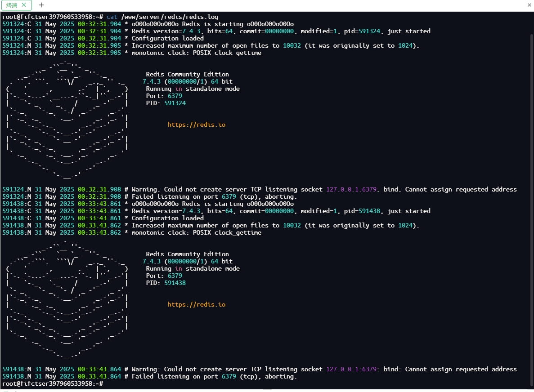Click the Redis version line with pid=591324
Image resolution: width=534 pixels, height=392 pixels.
216,31
